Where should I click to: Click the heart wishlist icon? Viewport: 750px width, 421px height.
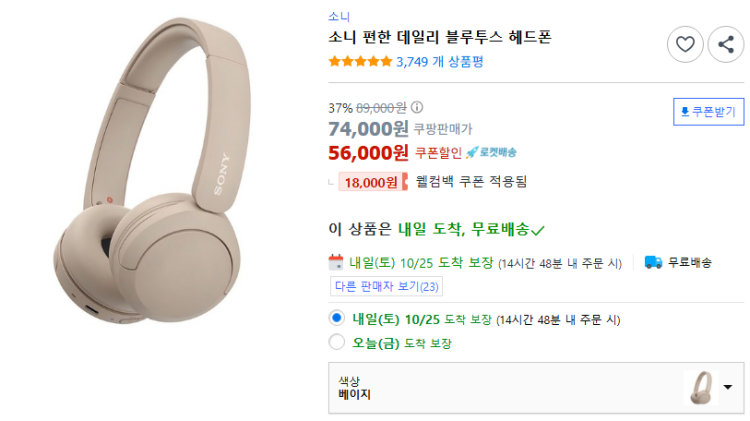pos(685,44)
